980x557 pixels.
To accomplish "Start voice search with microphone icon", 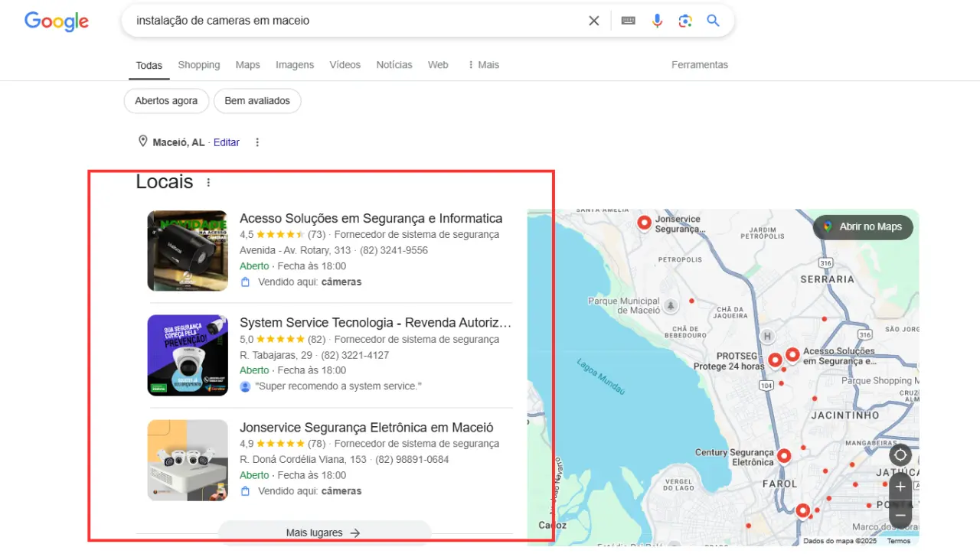I will click(x=657, y=21).
